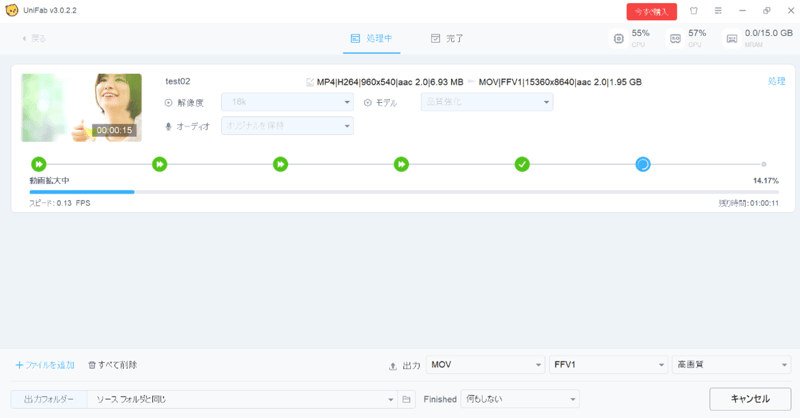The height and width of the screenshot is (418, 800).
Task: Switch to the 処理中 tab
Action: pyautogui.click(x=372, y=39)
